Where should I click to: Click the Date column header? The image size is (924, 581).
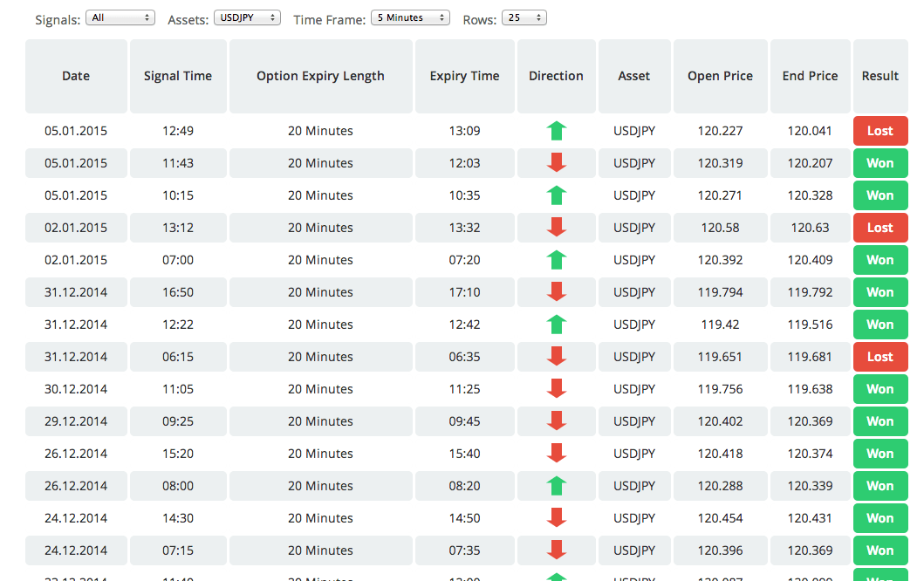point(76,76)
